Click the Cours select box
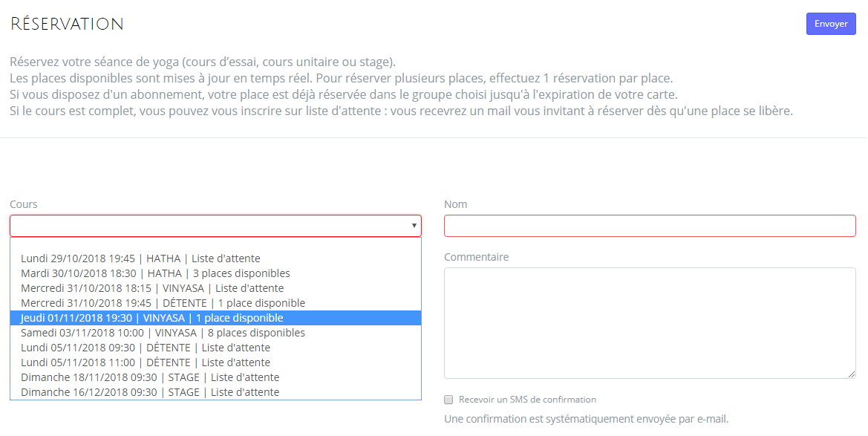 208,226
